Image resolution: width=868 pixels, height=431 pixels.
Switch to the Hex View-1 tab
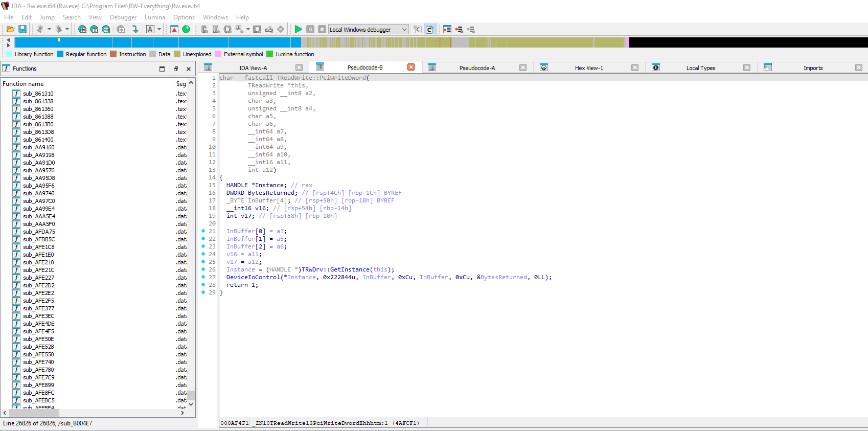588,68
